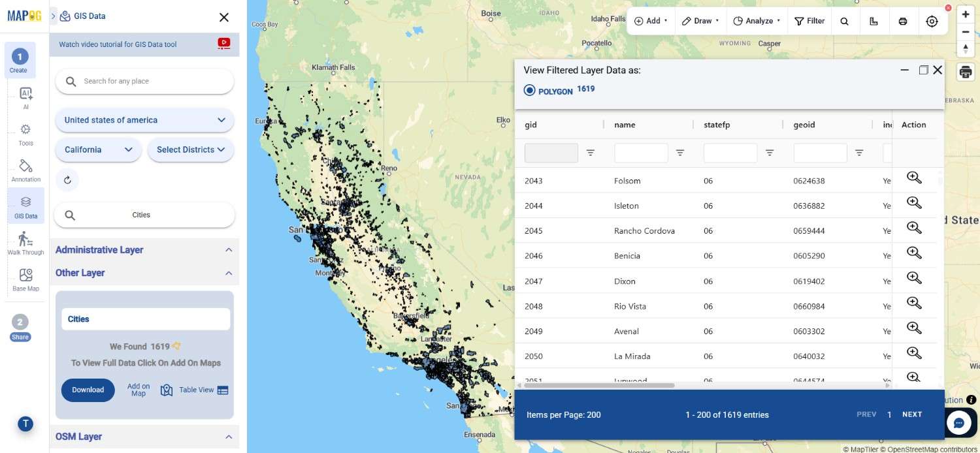This screenshot has width=980, height=453.
Task: Click the YouTube video tutorial icon
Action: 224,44
